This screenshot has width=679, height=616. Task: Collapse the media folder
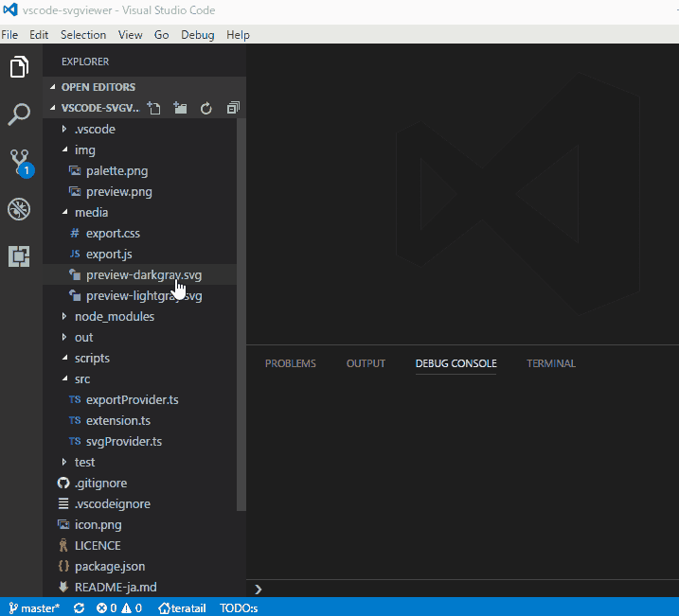click(x=91, y=213)
